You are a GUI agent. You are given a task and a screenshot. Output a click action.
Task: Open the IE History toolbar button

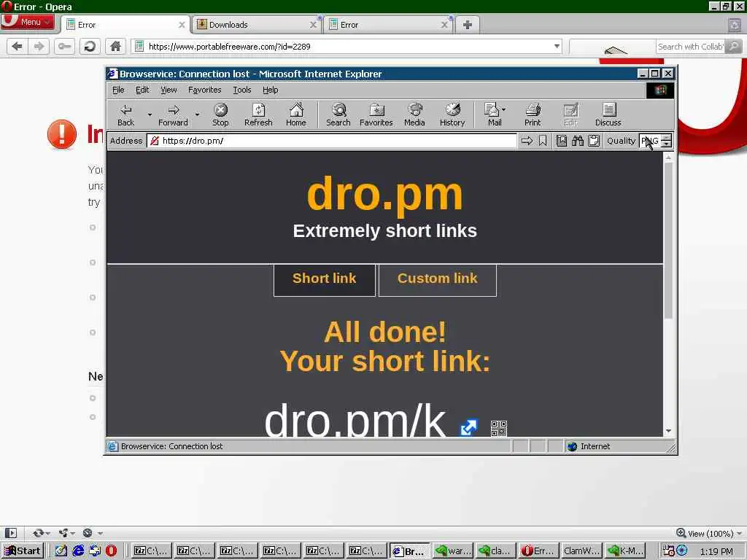click(x=452, y=114)
